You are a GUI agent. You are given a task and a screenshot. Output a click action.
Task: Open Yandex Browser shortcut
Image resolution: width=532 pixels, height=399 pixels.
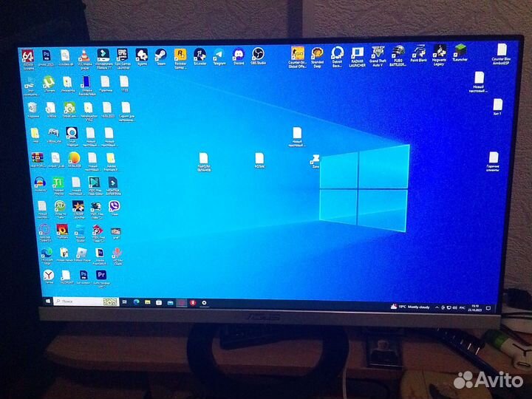tap(49, 277)
